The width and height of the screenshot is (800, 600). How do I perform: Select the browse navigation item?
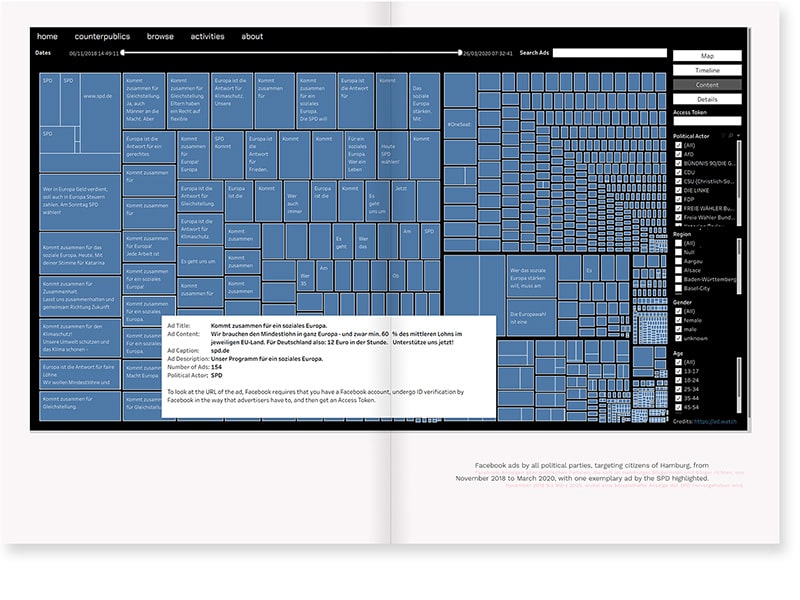click(160, 36)
